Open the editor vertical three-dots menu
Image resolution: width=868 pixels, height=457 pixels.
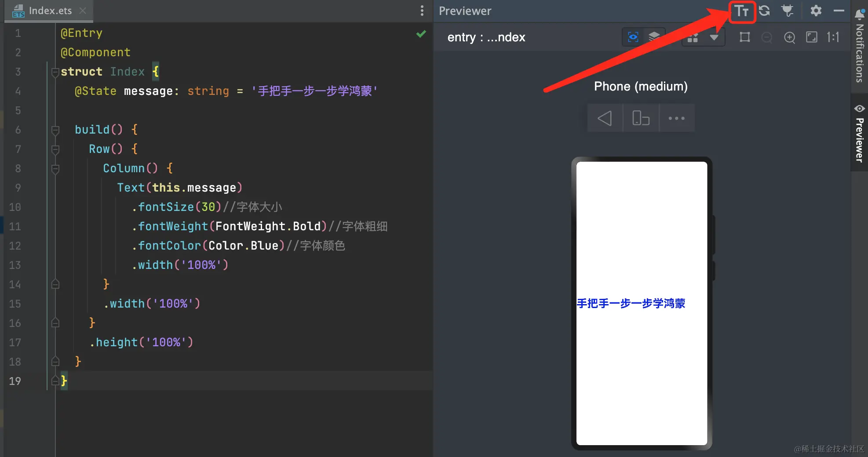click(x=422, y=11)
